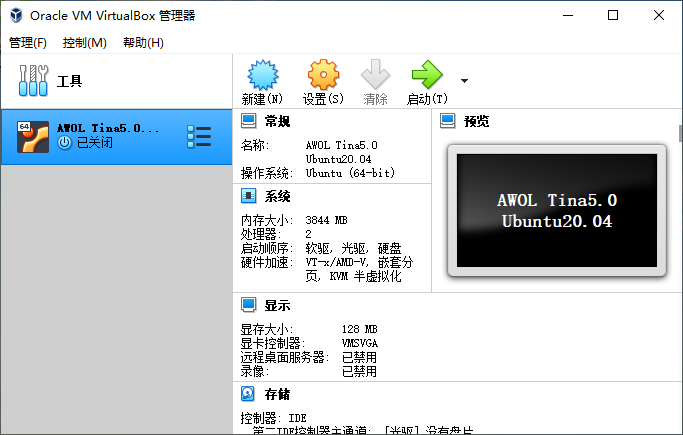Viewport: 683px width, 435px height.
Task: Start the VM with the green arrow
Action: (426, 76)
